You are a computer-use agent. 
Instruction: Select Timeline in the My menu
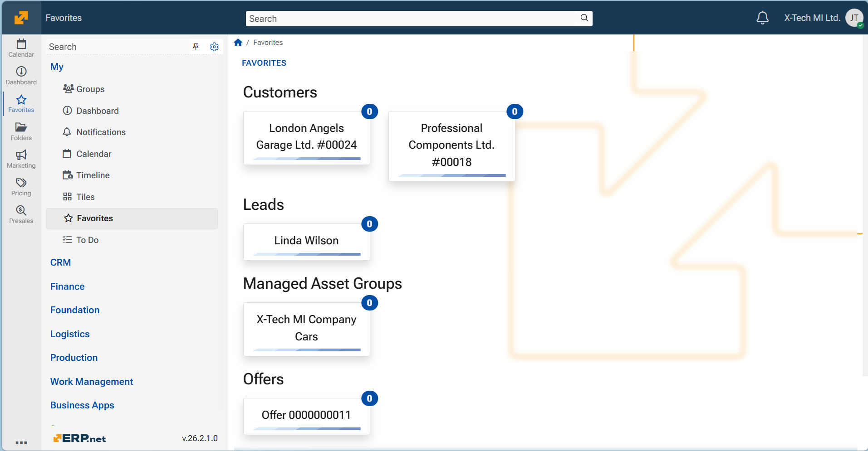[x=93, y=175]
